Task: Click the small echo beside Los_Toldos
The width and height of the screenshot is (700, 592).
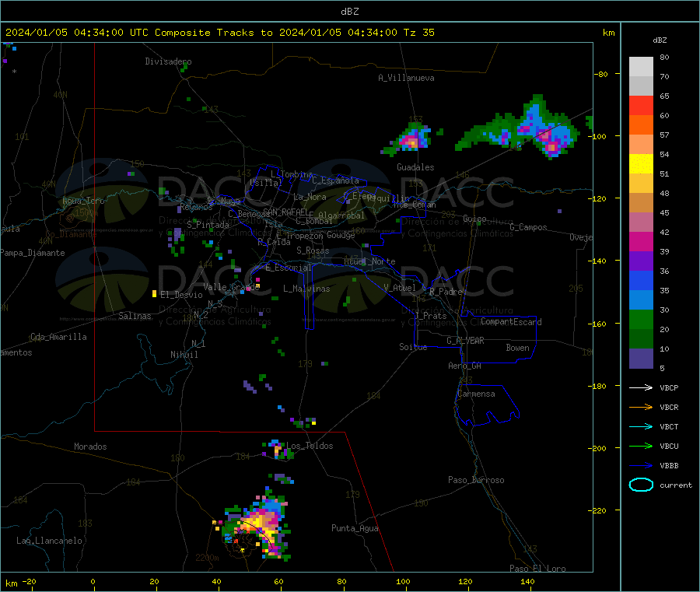Action: [278, 450]
